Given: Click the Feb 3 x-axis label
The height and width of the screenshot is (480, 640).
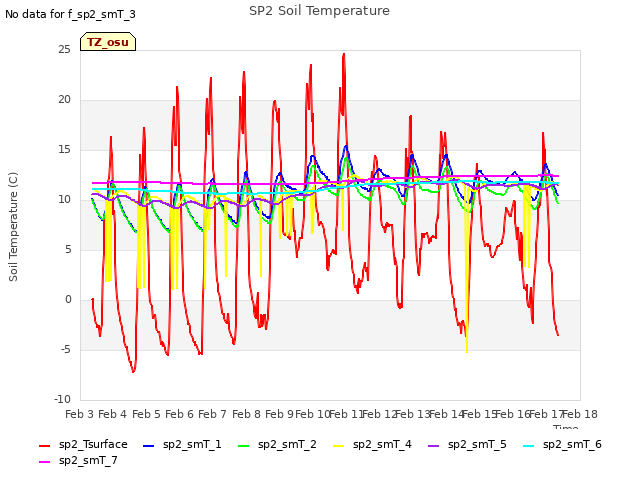Looking at the screenshot, I should [x=80, y=414].
